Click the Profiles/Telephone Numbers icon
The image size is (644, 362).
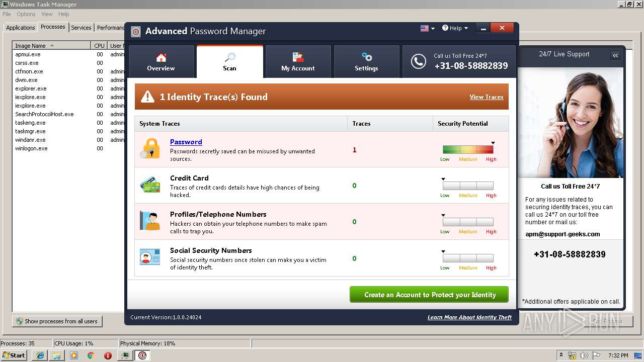click(x=150, y=221)
